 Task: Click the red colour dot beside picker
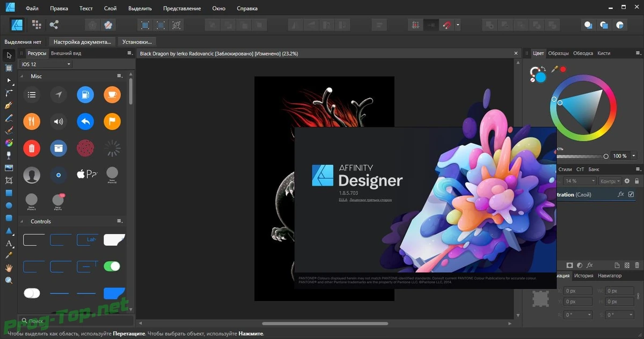(563, 69)
